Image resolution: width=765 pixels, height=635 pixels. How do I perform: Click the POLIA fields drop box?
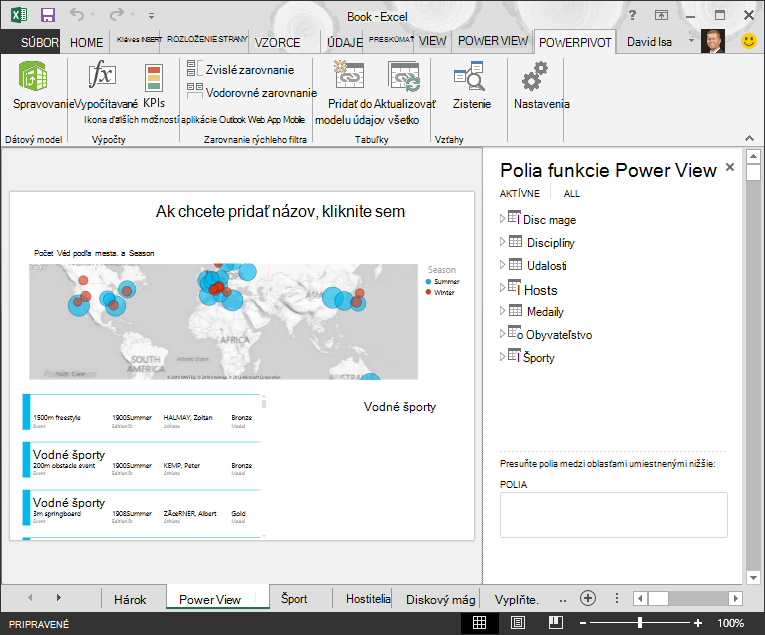(613, 515)
